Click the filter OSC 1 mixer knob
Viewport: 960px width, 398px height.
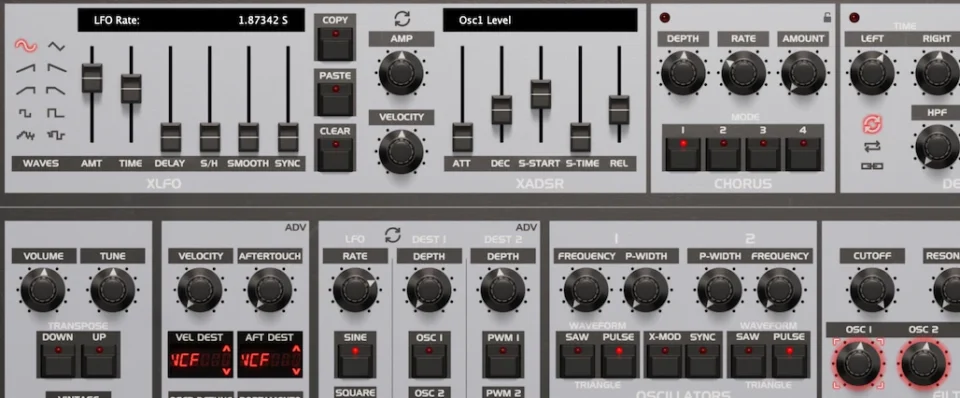point(858,363)
